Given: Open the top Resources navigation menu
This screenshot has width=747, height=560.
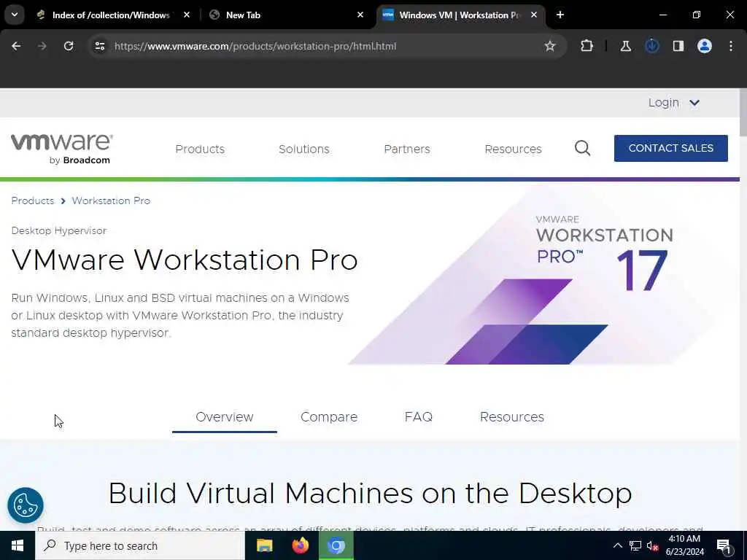Looking at the screenshot, I should click(513, 149).
